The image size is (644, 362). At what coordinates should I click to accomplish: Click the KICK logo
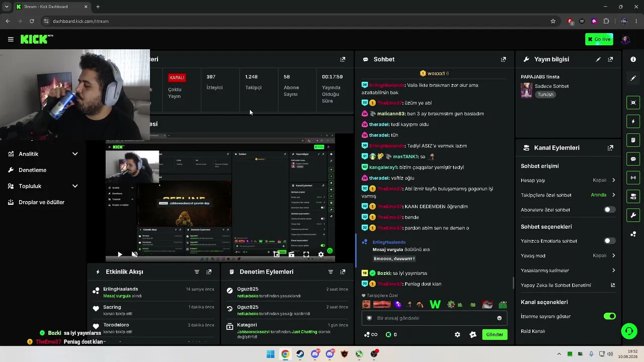37,39
